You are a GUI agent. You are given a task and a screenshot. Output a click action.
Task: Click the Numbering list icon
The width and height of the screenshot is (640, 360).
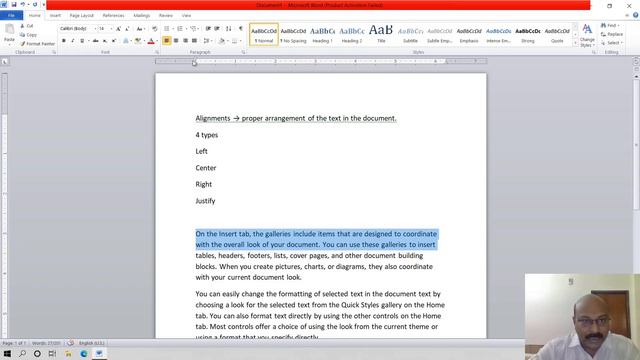pos(180,29)
